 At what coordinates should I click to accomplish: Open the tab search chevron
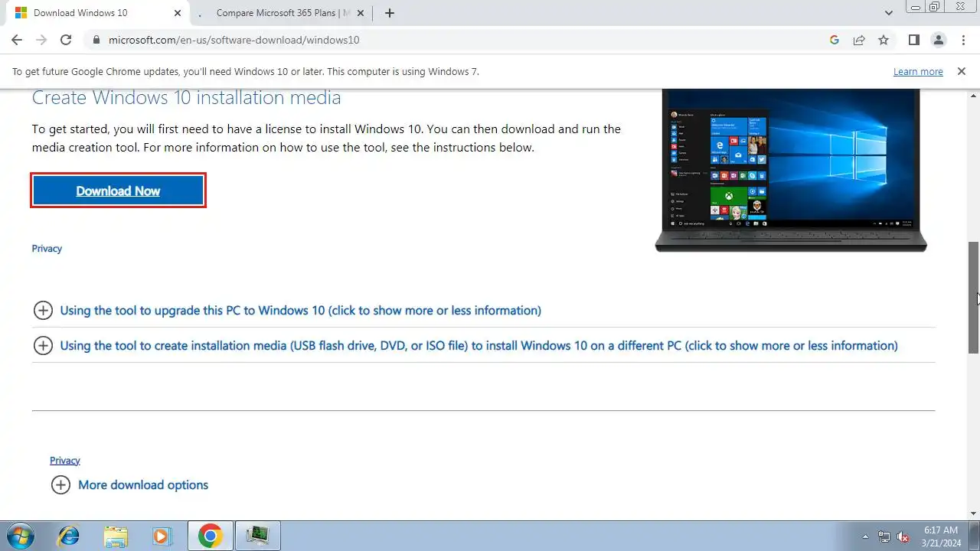(x=889, y=13)
